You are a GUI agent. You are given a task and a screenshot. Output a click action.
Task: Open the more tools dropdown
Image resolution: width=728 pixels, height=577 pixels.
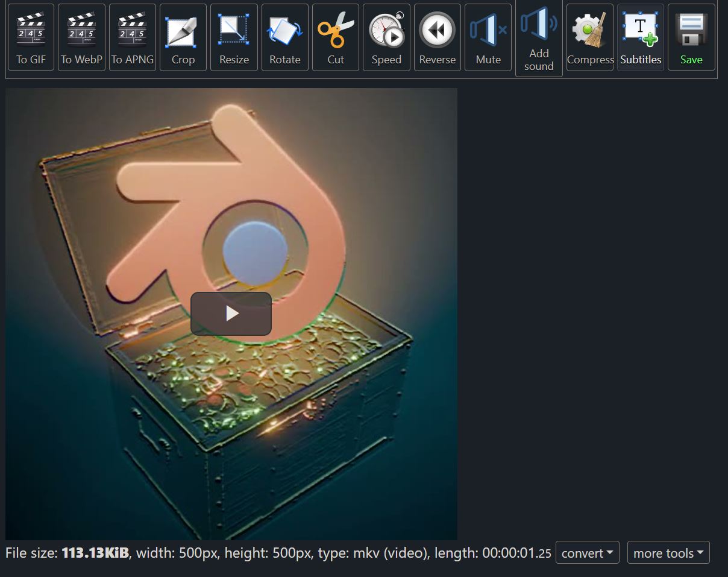[x=668, y=553]
